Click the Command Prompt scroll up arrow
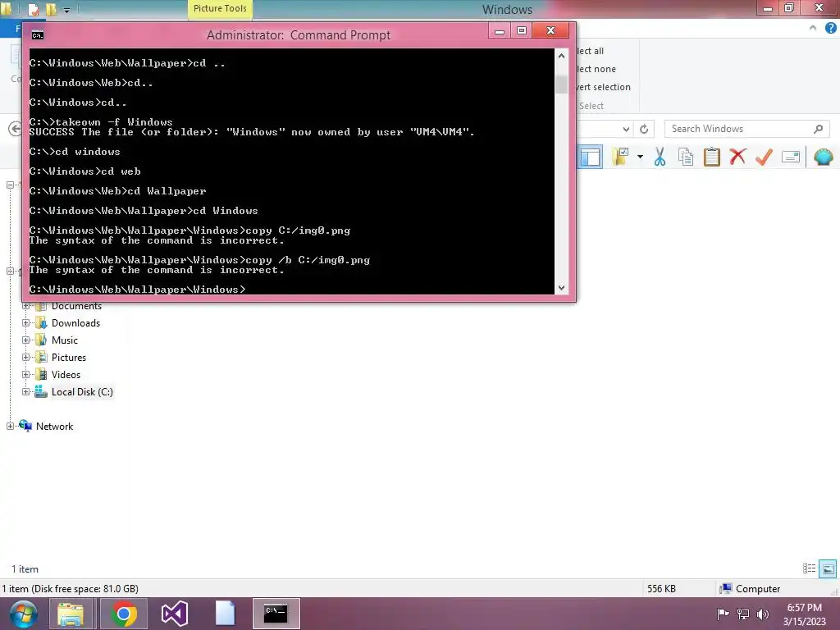Image resolution: width=840 pixels, height=630 pixels. click(561, 56)
